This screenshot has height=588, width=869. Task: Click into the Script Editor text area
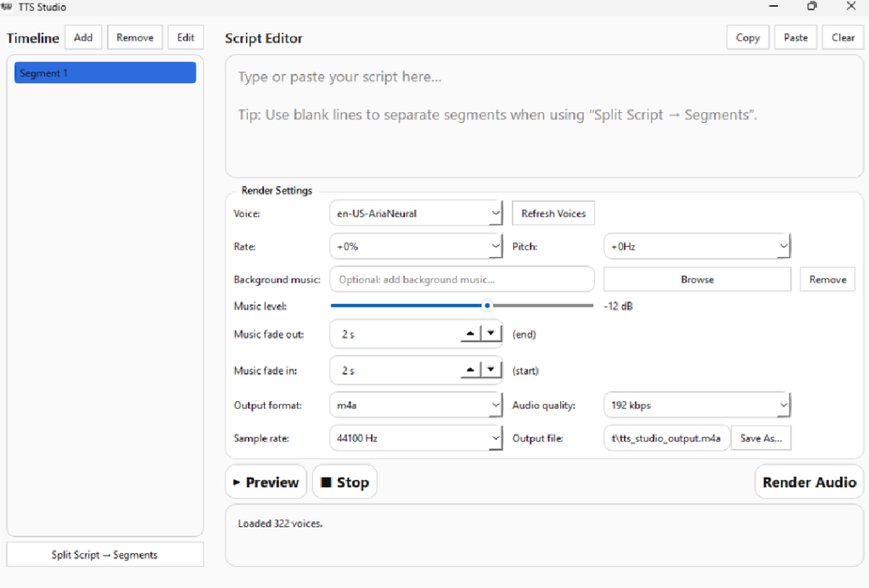(543, 119)
